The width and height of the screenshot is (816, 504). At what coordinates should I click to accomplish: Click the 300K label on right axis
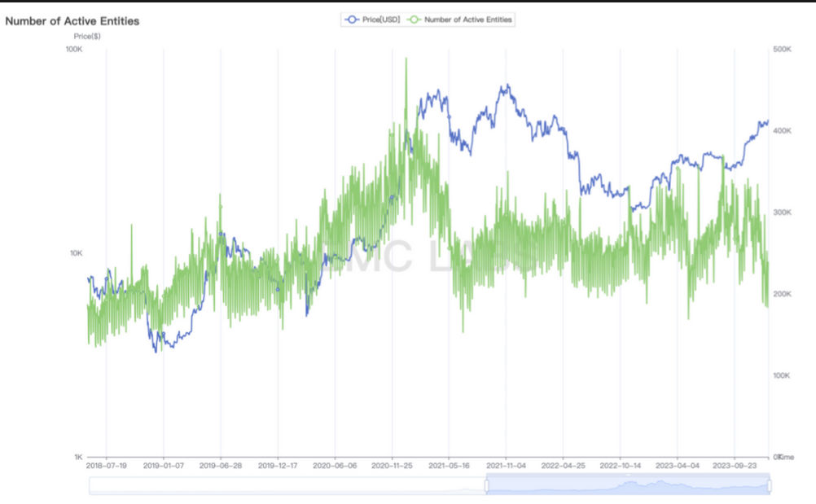783,213
